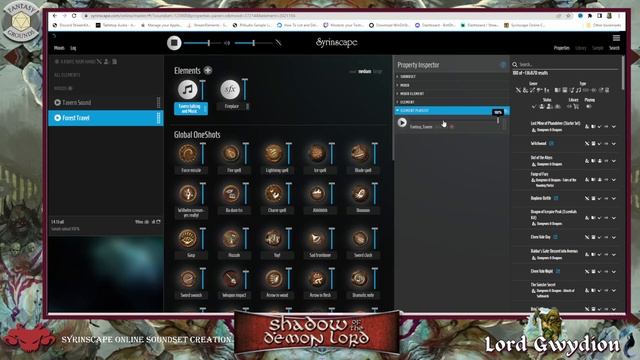The image size is (640, 360).
Task: Collapse the ELEMENT PLAYLIST section
Action: point(451,111)
